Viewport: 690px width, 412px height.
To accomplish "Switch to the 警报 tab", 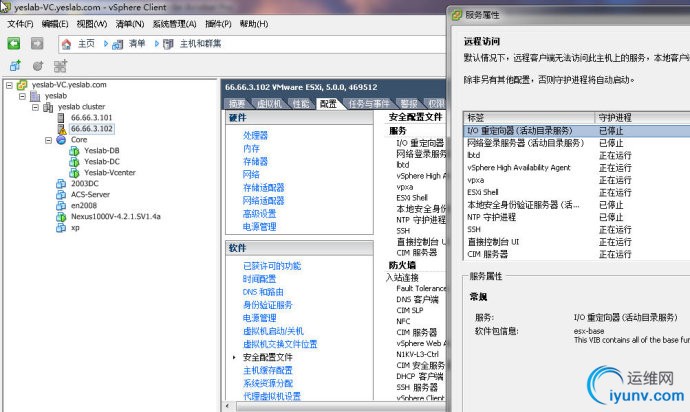I will [409, 104].
